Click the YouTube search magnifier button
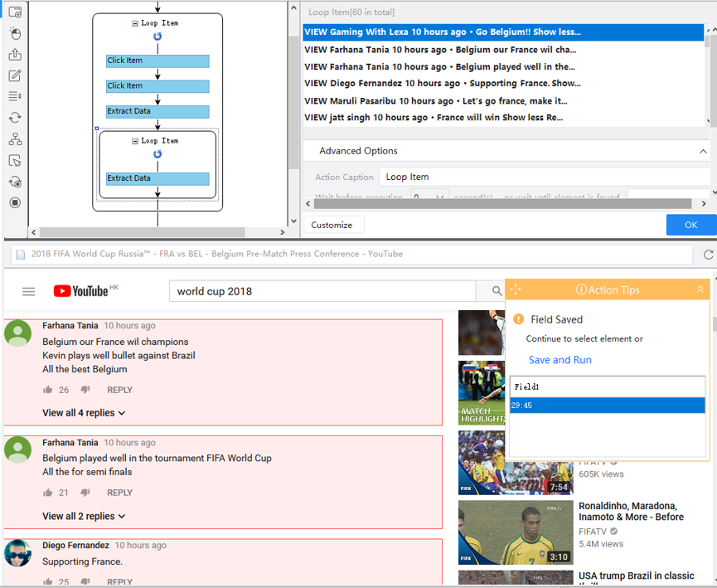 [x=497, y=290]
